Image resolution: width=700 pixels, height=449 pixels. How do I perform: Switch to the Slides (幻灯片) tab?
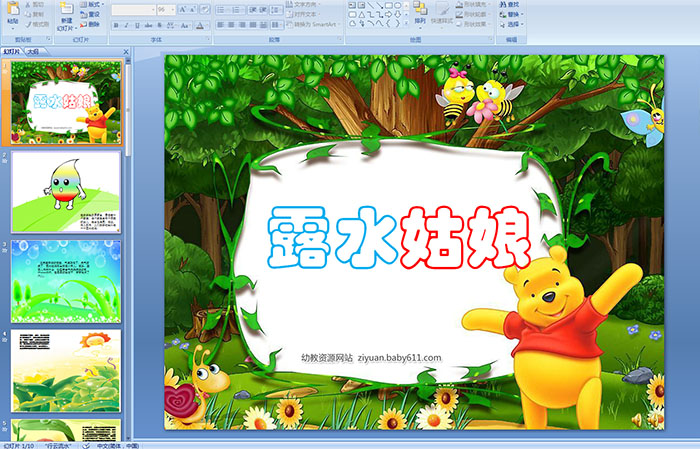point(12,50)
